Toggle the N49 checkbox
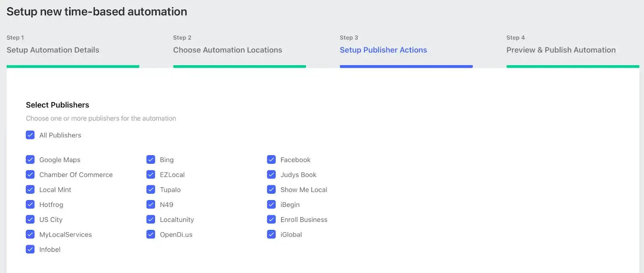This screenshot has height=273, width=644. (151, 204)
